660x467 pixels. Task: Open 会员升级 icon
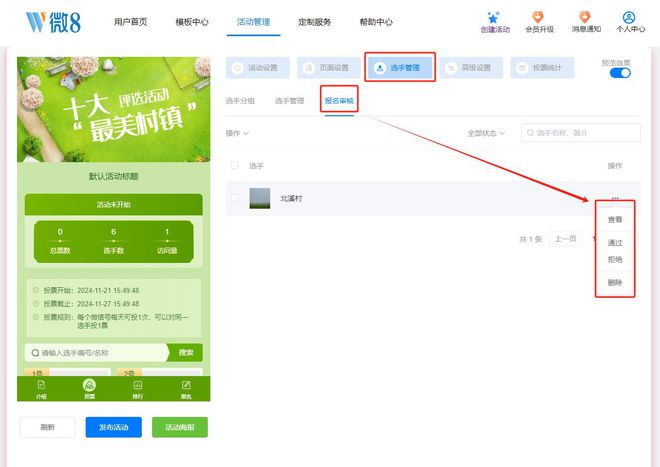tap(538, 17)
